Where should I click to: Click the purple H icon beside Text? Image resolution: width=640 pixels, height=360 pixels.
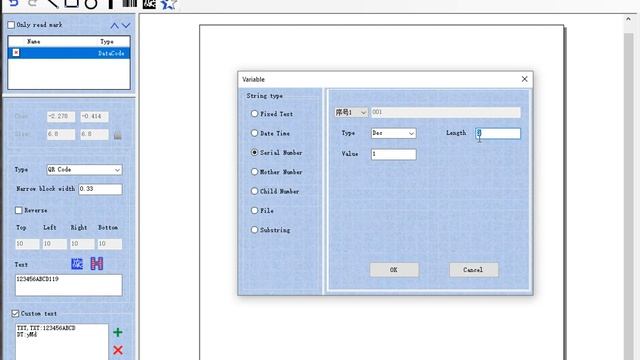click(x=97, y=264)
